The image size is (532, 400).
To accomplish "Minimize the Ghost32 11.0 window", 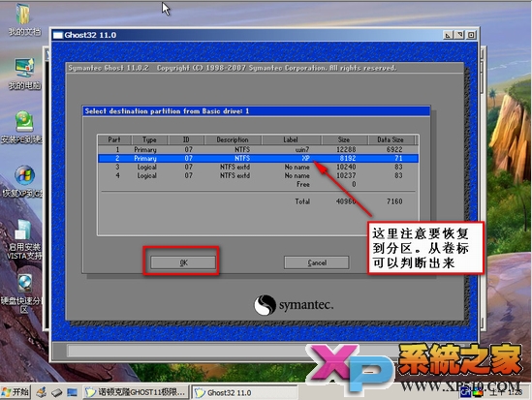I will pos(448,35).
